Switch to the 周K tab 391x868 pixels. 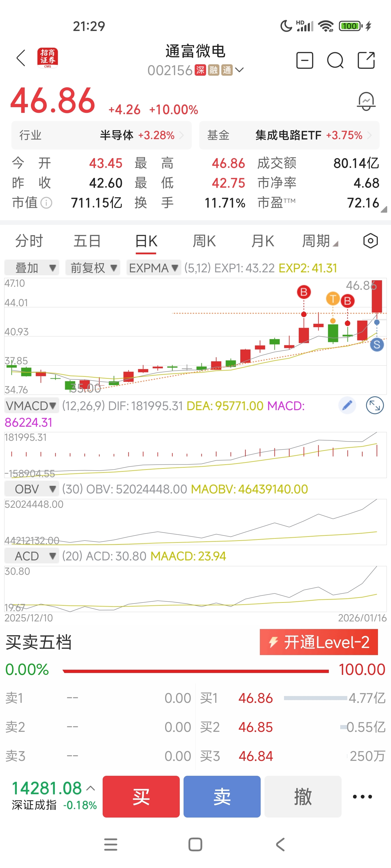204,241
